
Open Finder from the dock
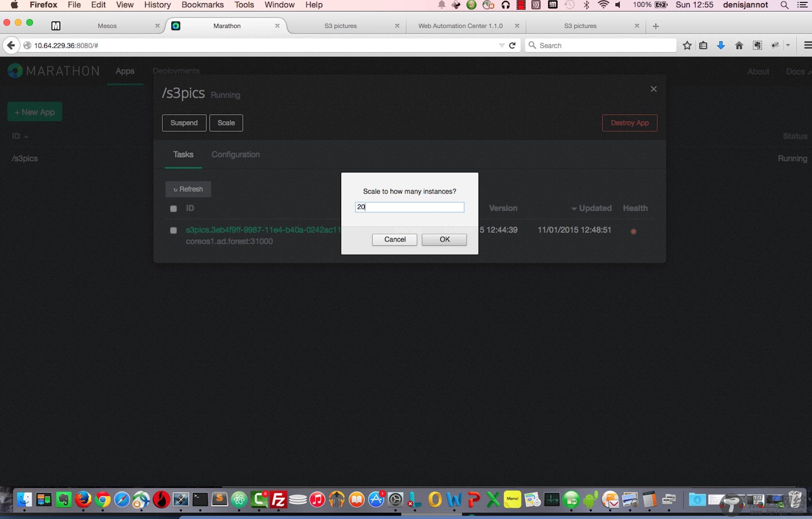pyautogui.click(x=25, y=499)
